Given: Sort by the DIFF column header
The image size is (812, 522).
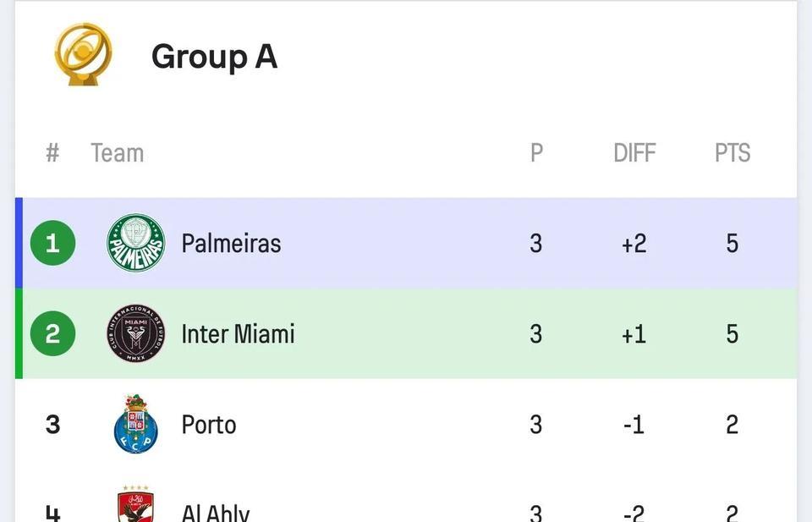Looking at the screenshot, I should pos(634,153).
